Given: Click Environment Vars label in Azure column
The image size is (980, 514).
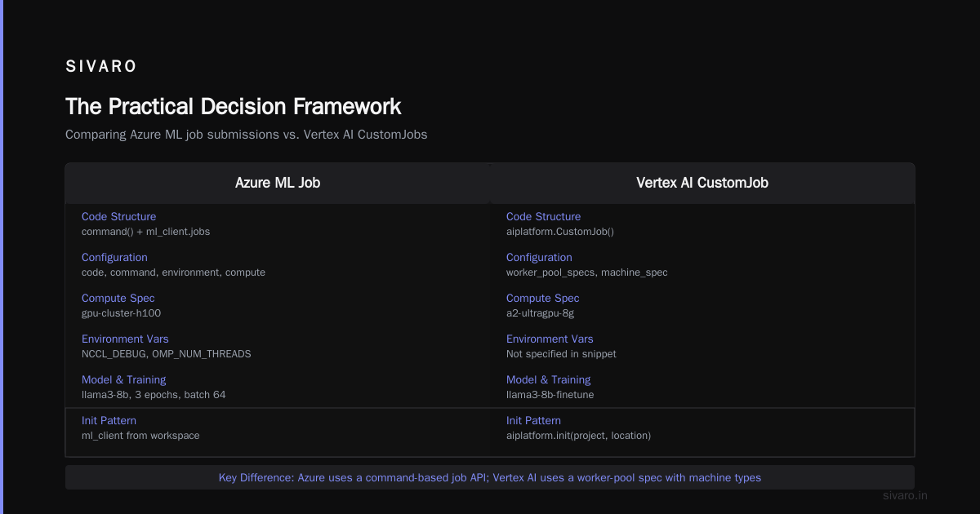Looking at the screenshot, I should 125,339.
